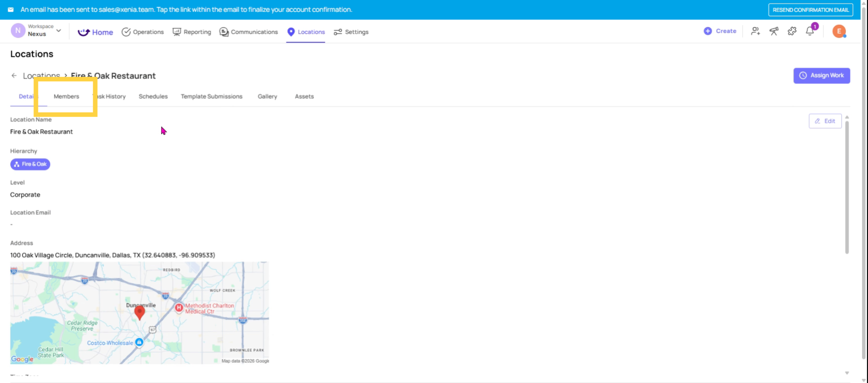Click the Create button
868x383 pixels.
pyautogui.click(x=720, y=31)
